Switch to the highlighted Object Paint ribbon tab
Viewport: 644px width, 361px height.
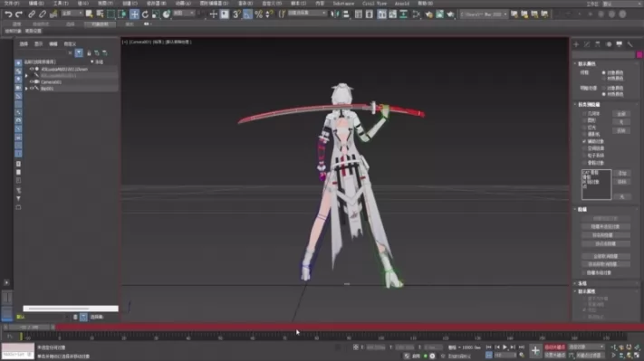[x=100, y=24]
